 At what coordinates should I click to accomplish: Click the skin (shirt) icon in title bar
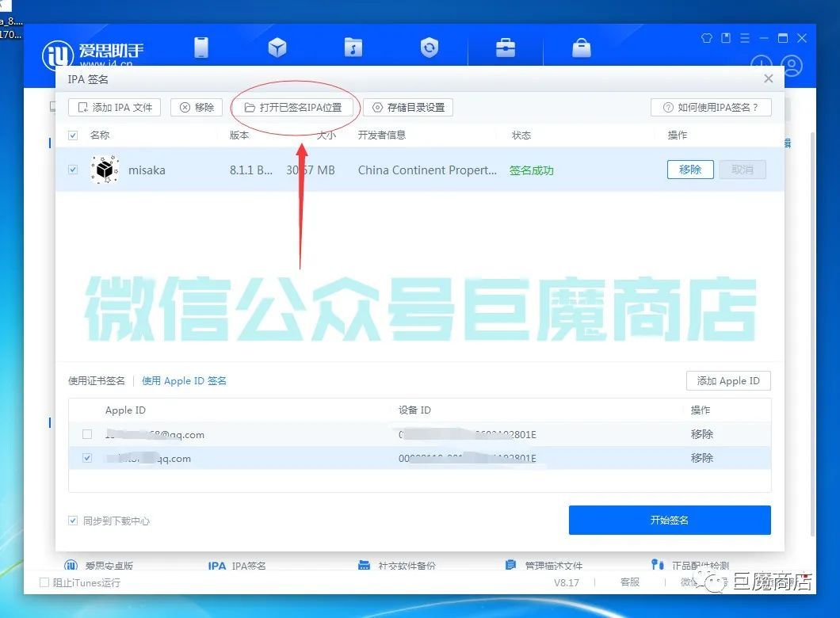[707, 38]
